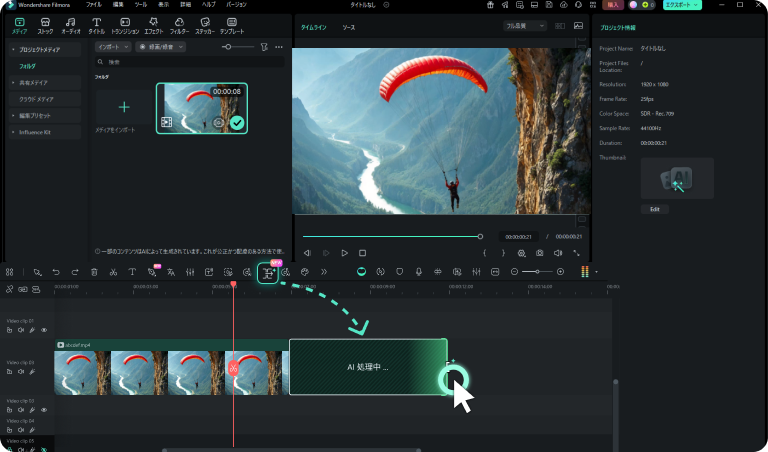This screenshot has width=768, height=452.
Task: Click the gift box icon in title bar
Action: (x=490, y=5)
